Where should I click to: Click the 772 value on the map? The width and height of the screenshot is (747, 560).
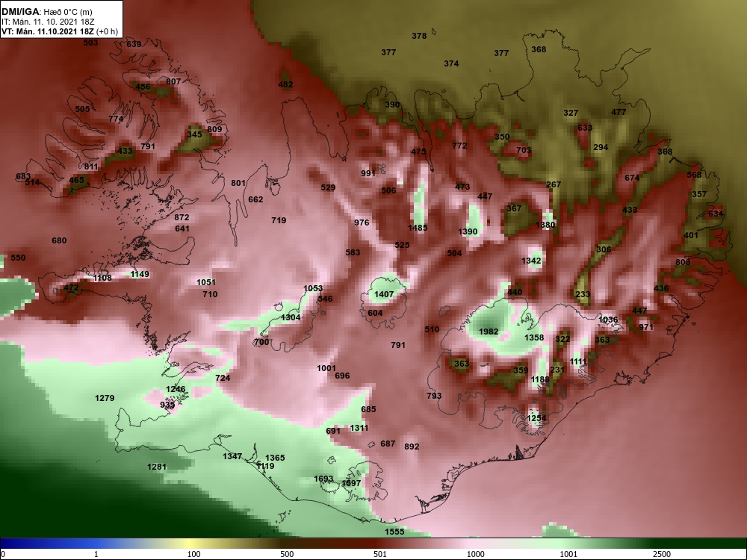(459, 146)
